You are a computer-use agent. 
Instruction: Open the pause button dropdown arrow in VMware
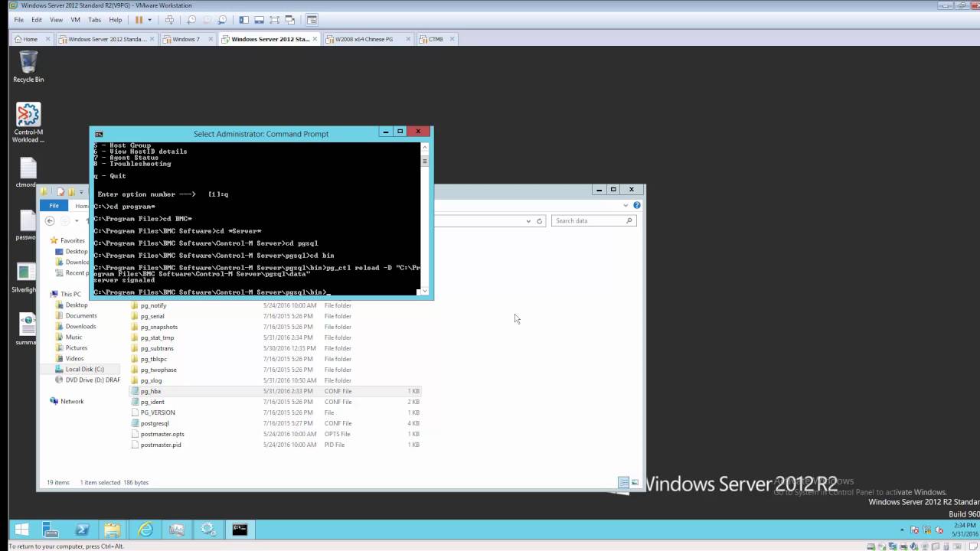(x=149, y=20)
